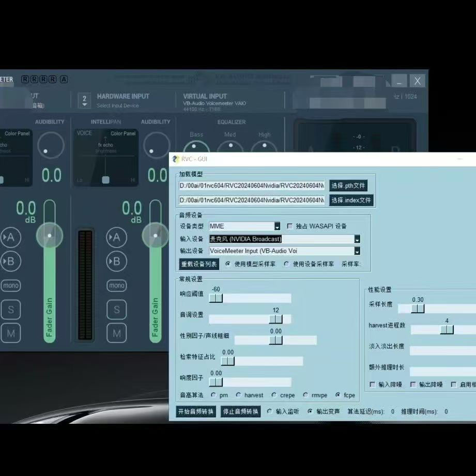Click the Fader Gain knob on the leftmost strip
This screenshot has width=476, height=476.
coord(50,235)
